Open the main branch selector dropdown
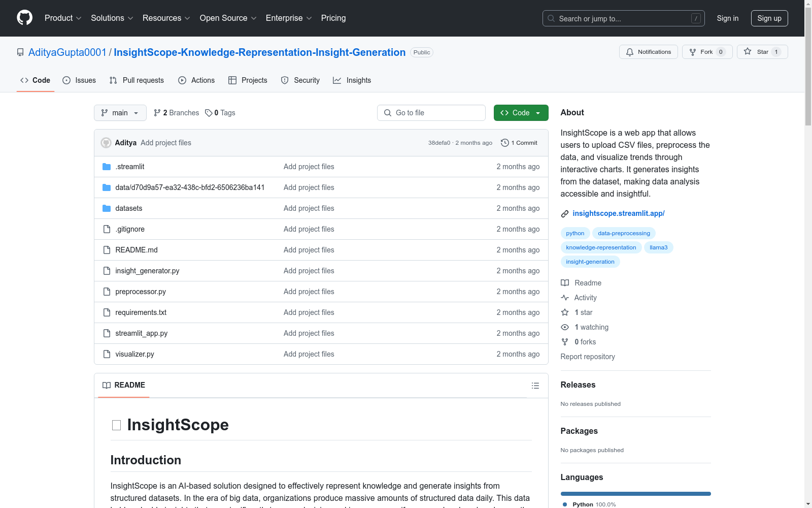The height and width of the screenshot is (508, 812). [x=120, y=113]
